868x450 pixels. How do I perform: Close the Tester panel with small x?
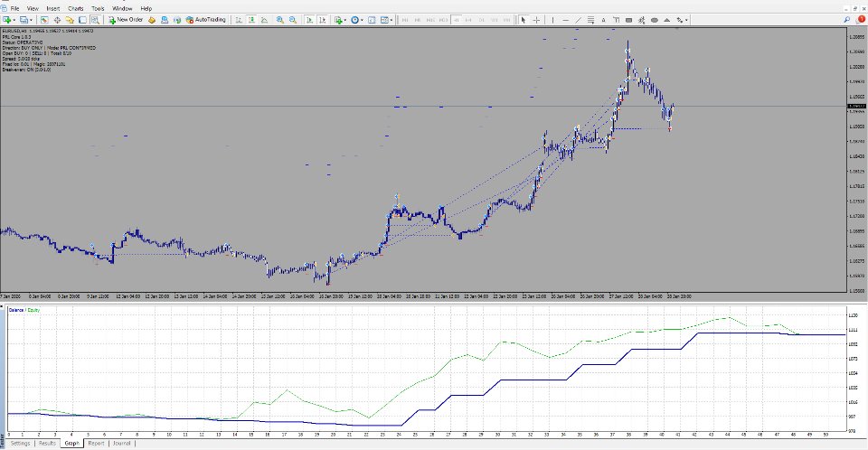click(x=2, y=305)
